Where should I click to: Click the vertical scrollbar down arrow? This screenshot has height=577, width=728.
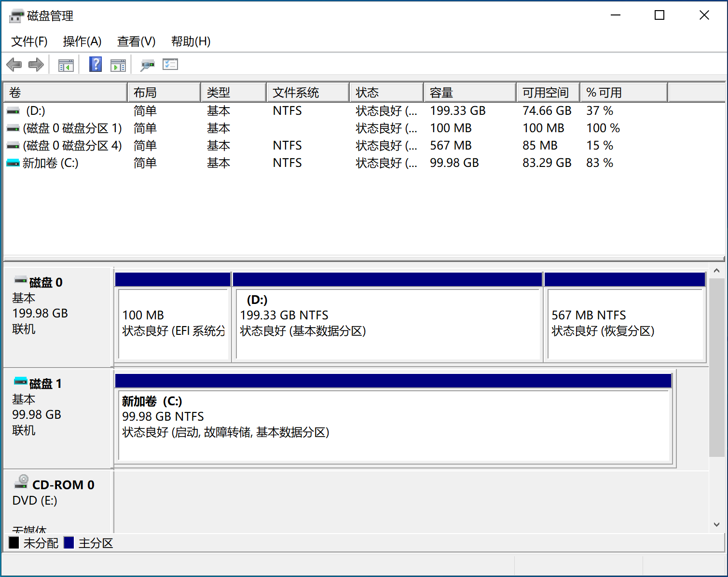716,523
